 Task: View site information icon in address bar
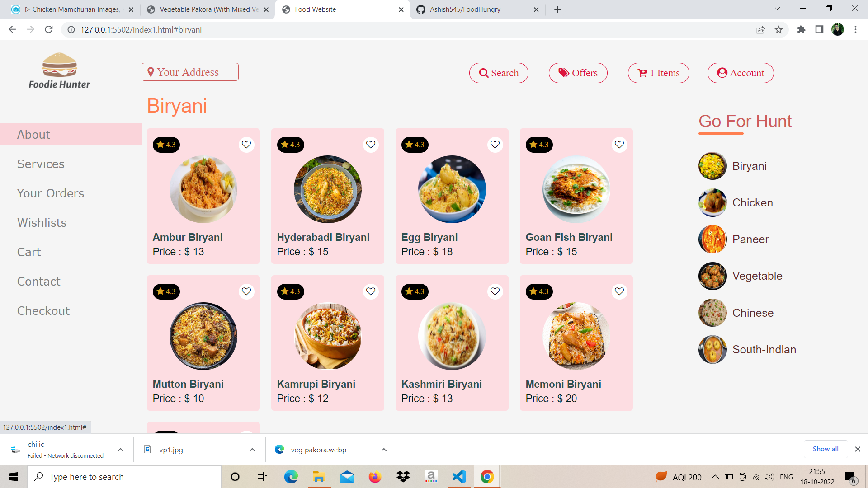71,30
